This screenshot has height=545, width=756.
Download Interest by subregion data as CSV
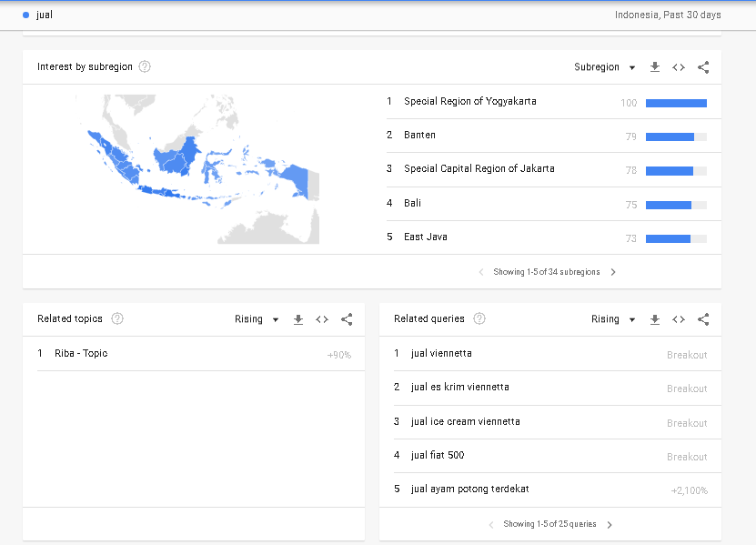tap(654, 66)
